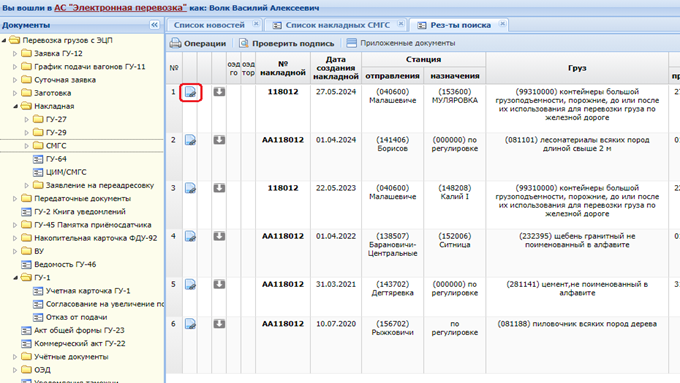Screen dimensions: 680x383
Task: Expand Передаточные документы folder
Action: [x=15, y=199]
